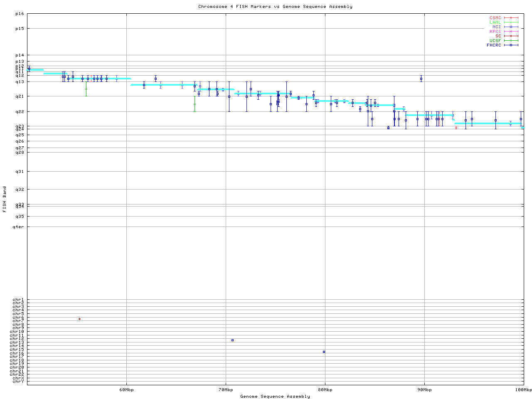
Task: Click the CSMC legend entry
Action: coord(495,18)
